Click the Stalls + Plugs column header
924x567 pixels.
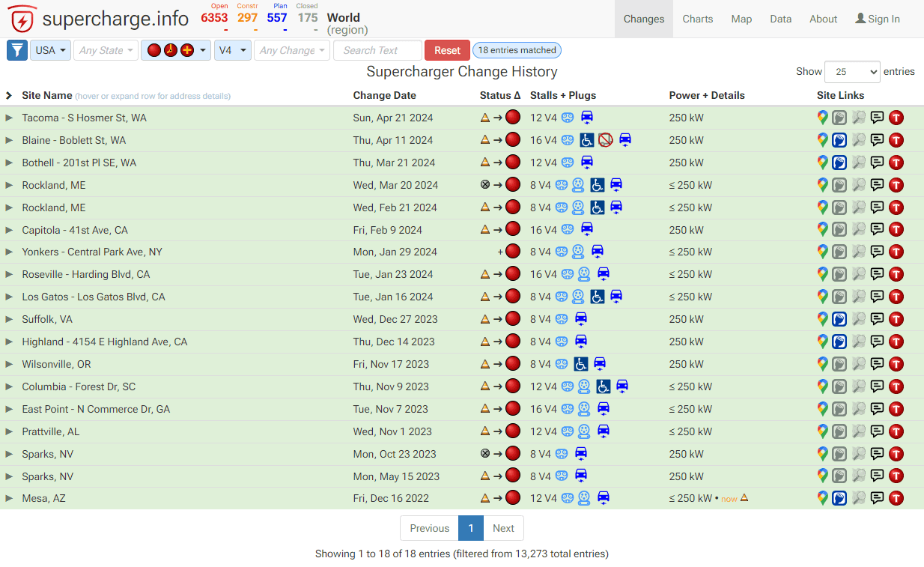click(563, 95)
